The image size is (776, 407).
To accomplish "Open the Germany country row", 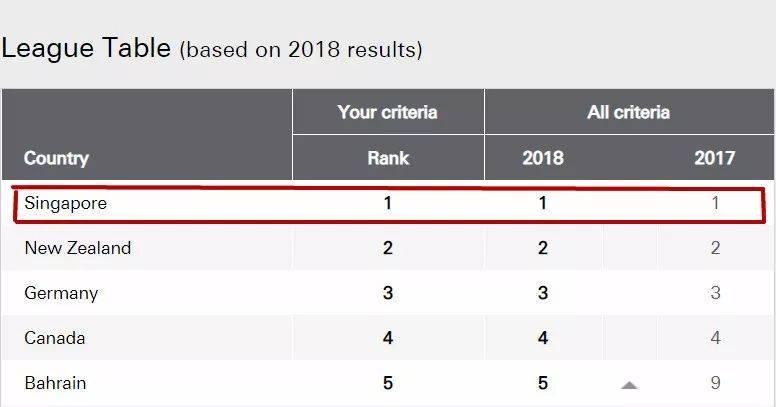I will (x=62, y=293).
